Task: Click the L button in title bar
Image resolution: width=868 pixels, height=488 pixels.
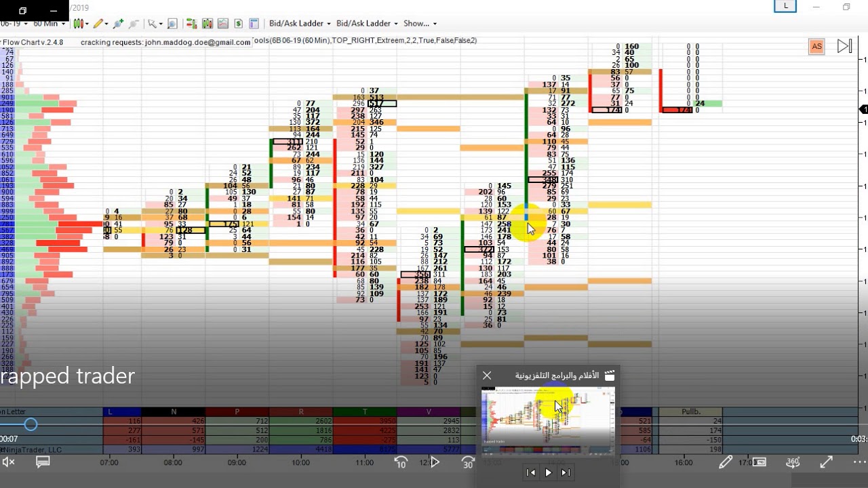Action: [x=785, y=6]
